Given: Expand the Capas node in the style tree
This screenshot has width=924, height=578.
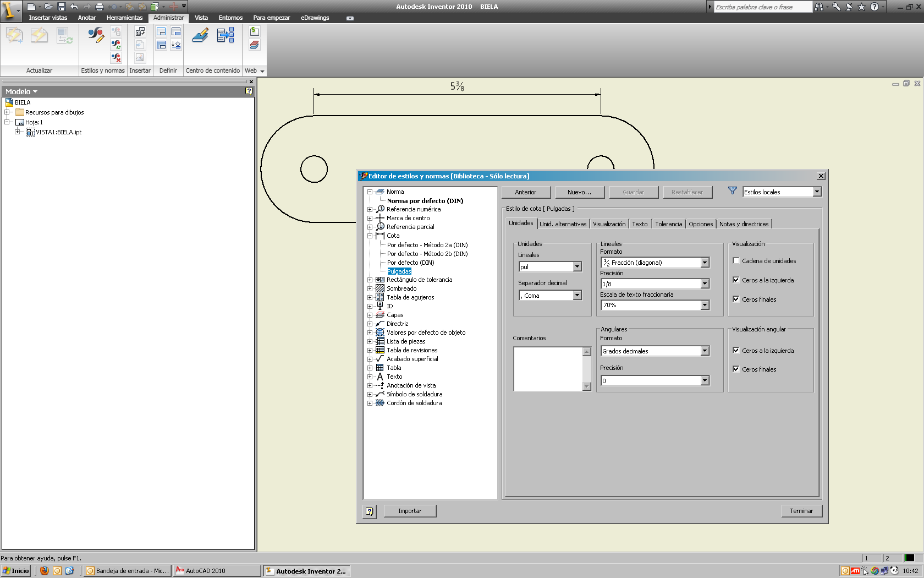Looking at the screenshot, I should tap(370, 315).
